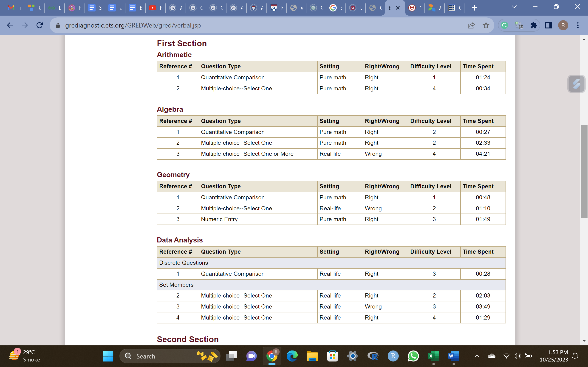This screenshot has width=588, height=367.
Task: Click the page vertical scrollbar thumb
Action: tap(584, 171)
